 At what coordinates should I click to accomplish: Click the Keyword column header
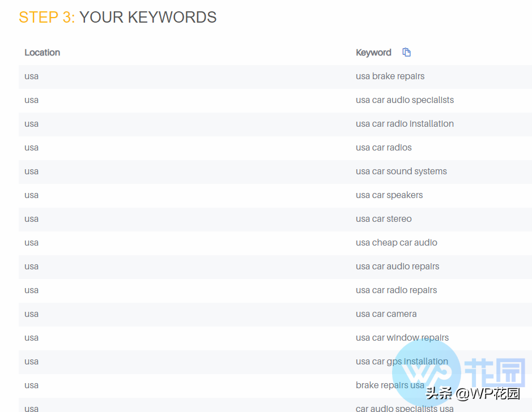373,53
